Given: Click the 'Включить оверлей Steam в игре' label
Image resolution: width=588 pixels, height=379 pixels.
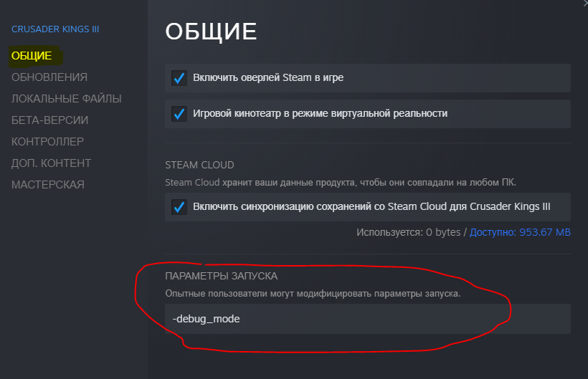Looking at the screenshot, I should click(x=268, y=77).
